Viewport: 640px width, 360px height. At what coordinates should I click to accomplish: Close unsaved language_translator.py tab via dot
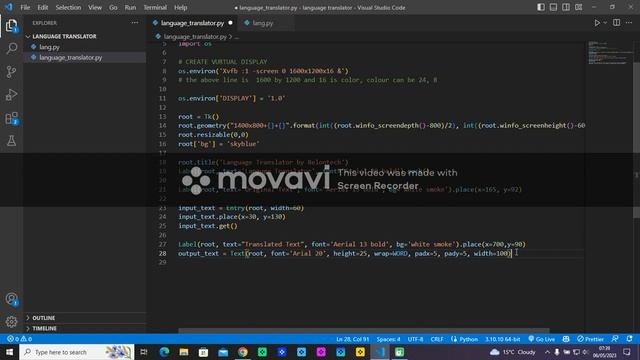(x=230, y=23)
